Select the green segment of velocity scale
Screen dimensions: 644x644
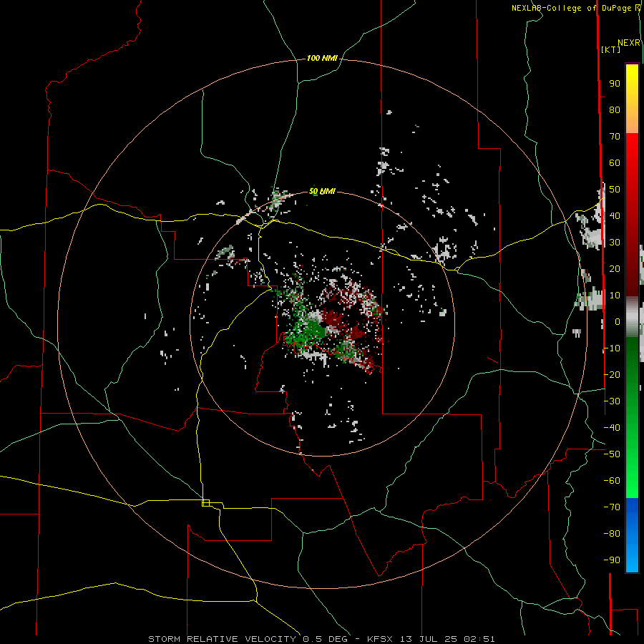tap(632, 417)
